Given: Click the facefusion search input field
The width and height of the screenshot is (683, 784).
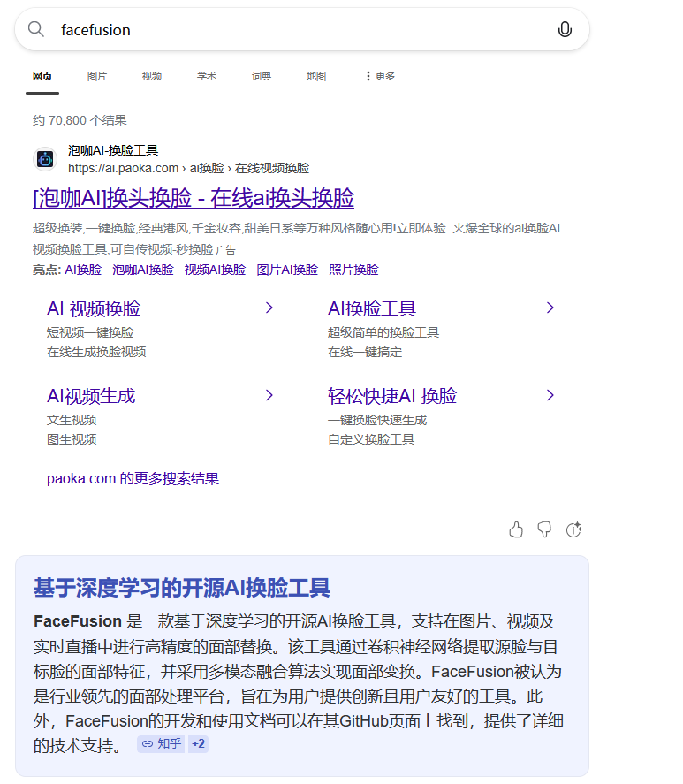Looking at the screenshot, I should click(x=300, y=30).
